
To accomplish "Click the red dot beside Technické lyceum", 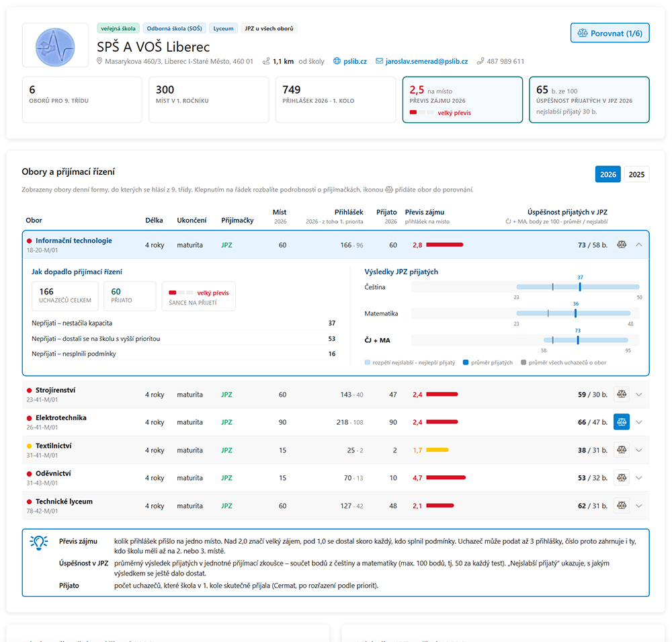I will tap(29, 501).
